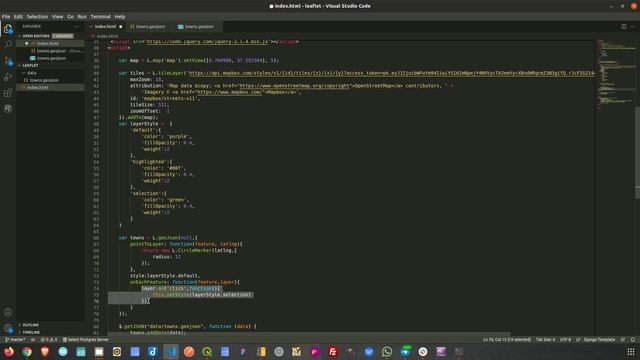
Task: Open the Extensions view
Action: point(8,93)
